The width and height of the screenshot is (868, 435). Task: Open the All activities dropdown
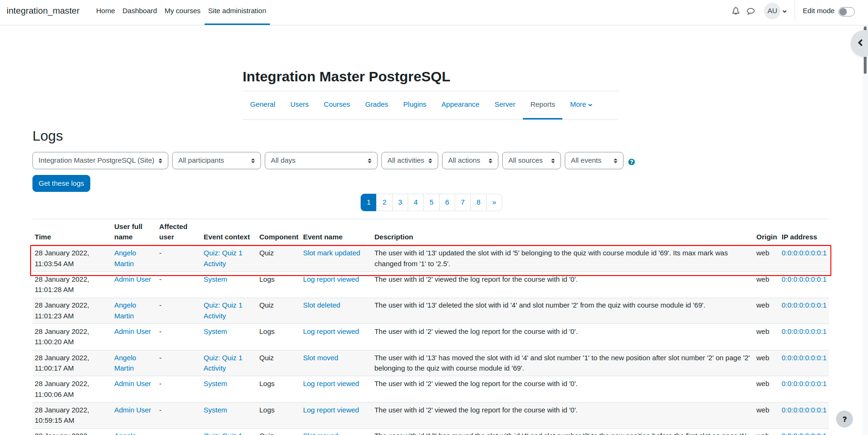point(410,160)
